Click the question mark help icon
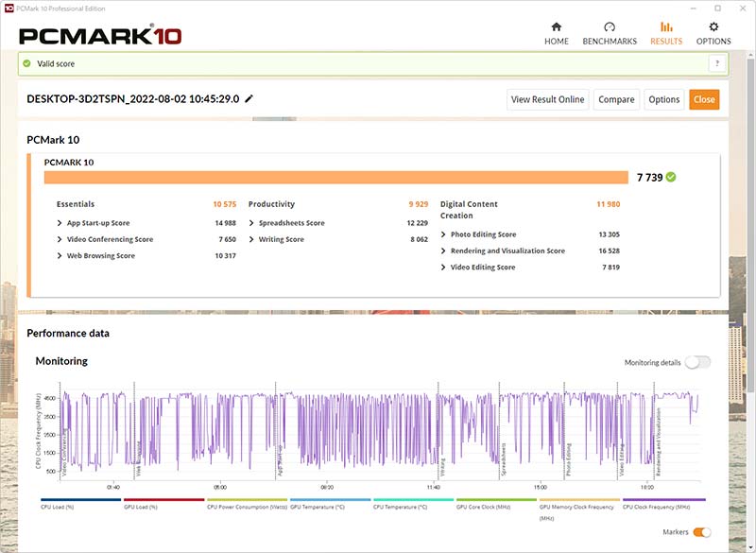The width and height of the screenshot is (756, 553). 716,63
